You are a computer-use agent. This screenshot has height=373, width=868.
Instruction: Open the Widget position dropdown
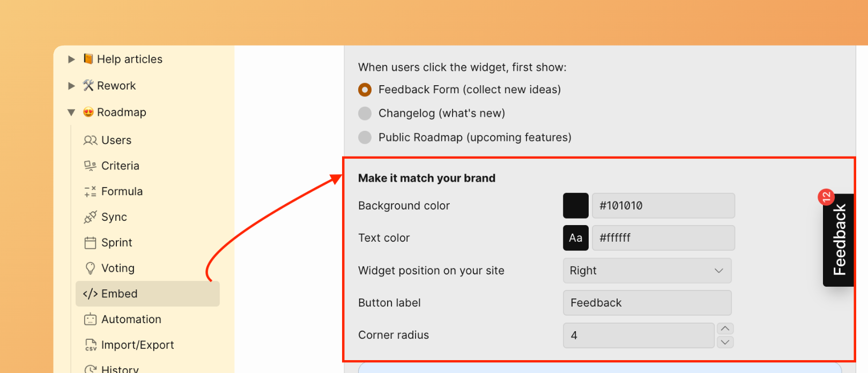647,271
